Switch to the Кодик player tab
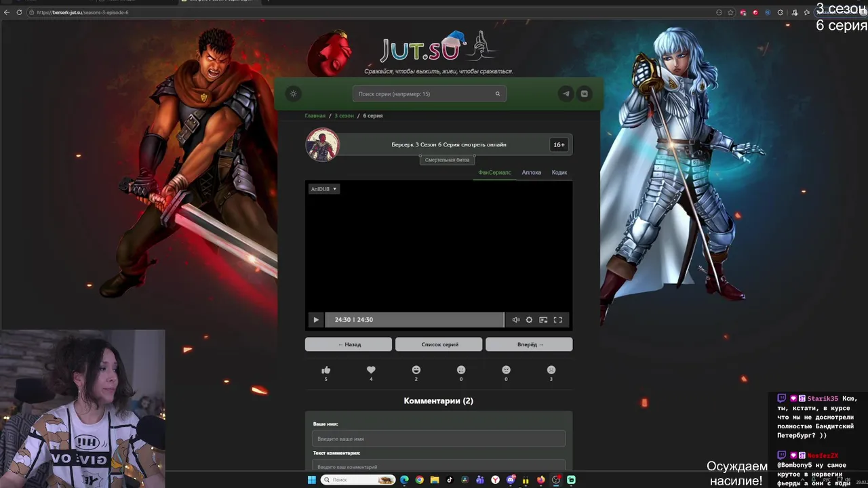The width and height of the screenshot is (868, 488). tap(559, 173)
